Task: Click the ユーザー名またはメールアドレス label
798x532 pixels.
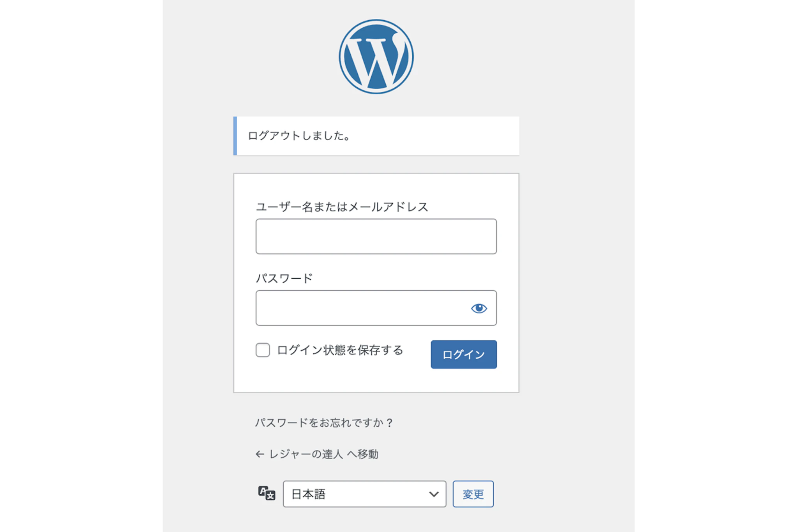Action: pyautogui.click(x=342, y=207)
